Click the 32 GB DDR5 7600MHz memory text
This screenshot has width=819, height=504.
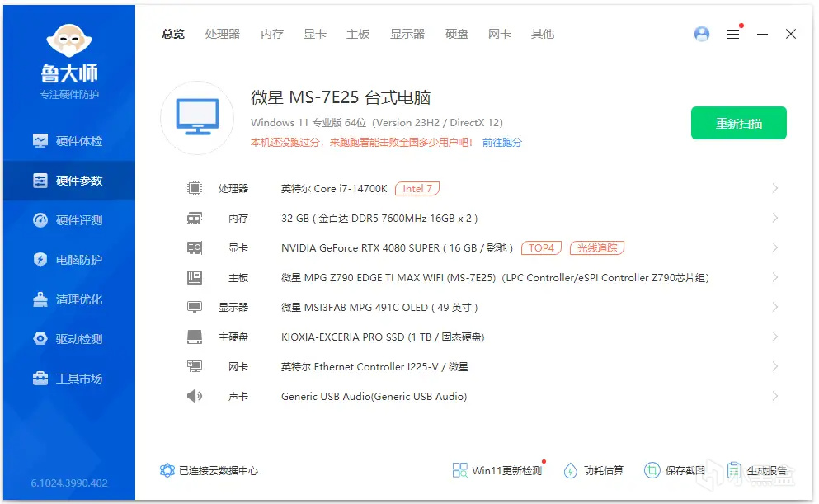coord(379,219)
